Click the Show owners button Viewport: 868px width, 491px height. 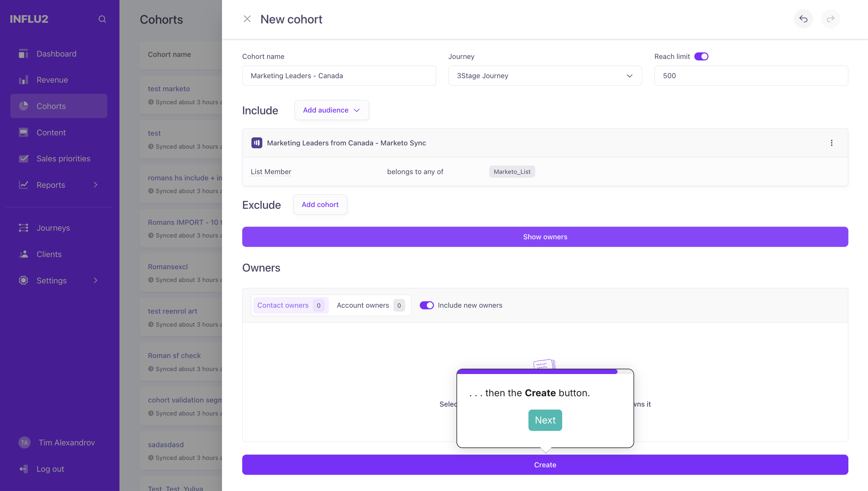(545, 237)
